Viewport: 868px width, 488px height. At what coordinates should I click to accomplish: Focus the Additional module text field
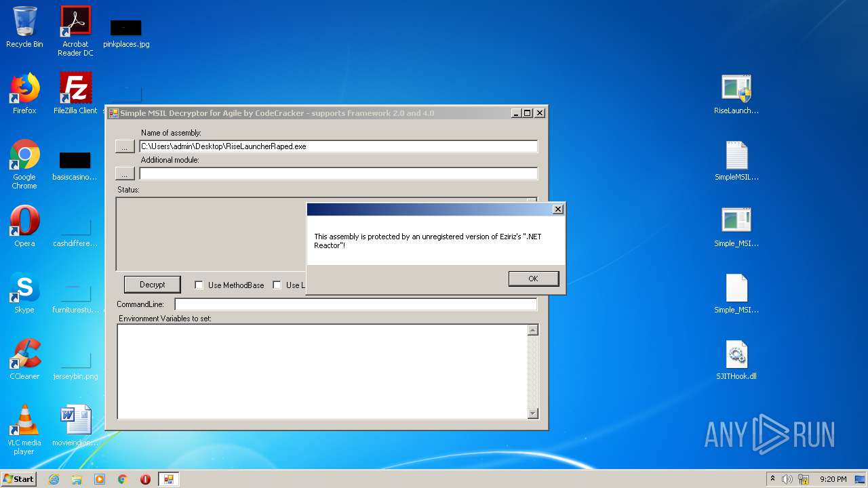(338, 174)
